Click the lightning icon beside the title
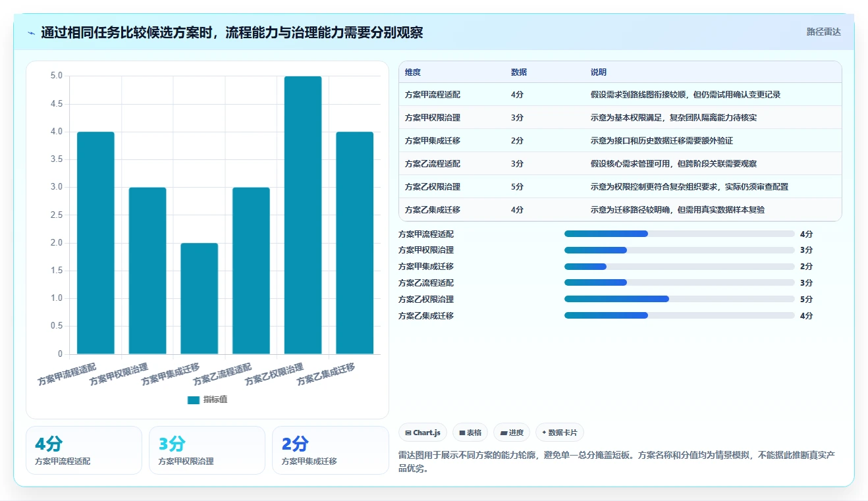This screenshot has height=501, width=868. coord(32,32)
